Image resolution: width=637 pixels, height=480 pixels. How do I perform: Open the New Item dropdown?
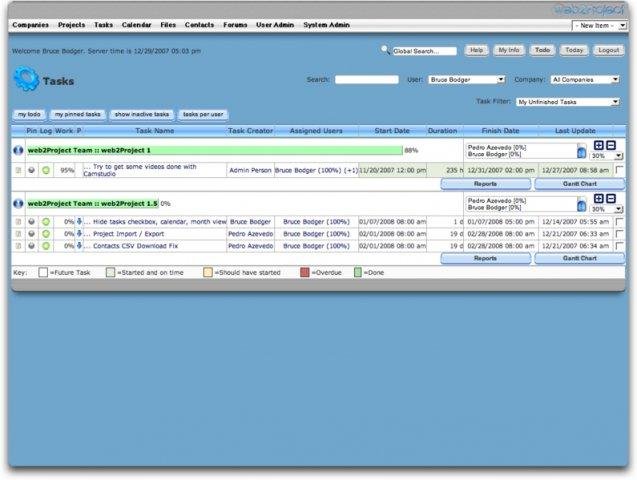pos(599,26)
